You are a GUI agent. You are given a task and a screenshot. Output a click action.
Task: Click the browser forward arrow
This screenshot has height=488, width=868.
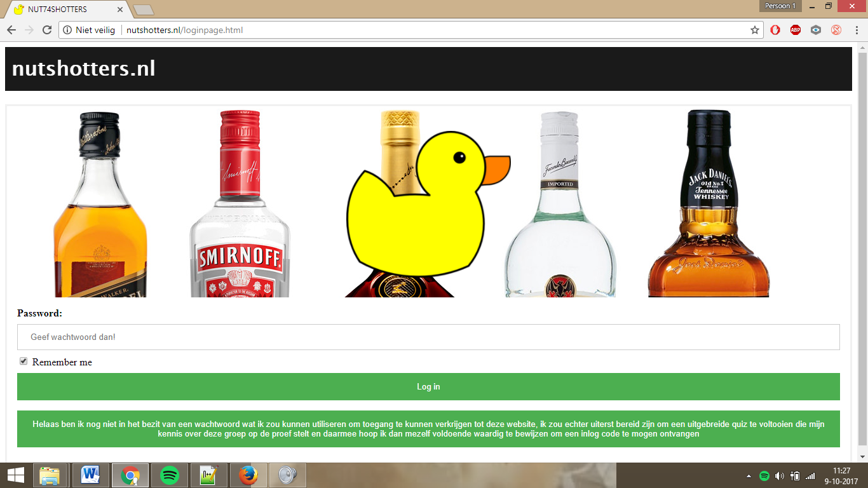(29, 30)
